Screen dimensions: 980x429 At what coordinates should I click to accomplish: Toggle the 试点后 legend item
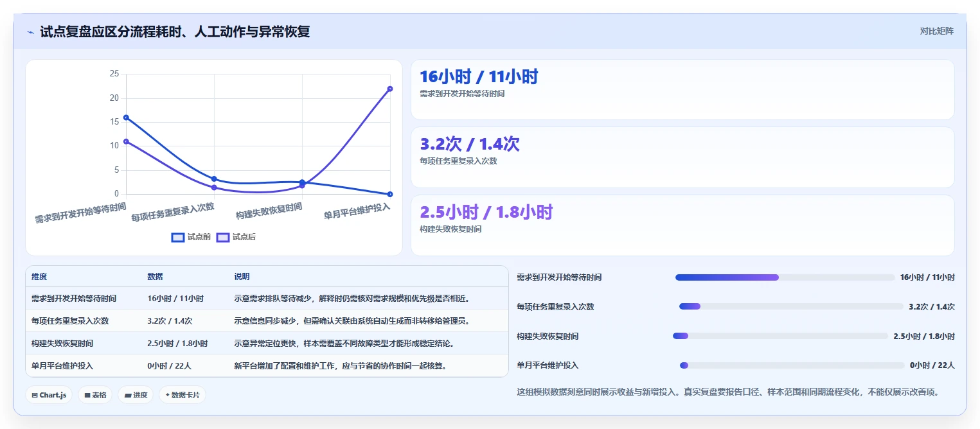point(236,237)
